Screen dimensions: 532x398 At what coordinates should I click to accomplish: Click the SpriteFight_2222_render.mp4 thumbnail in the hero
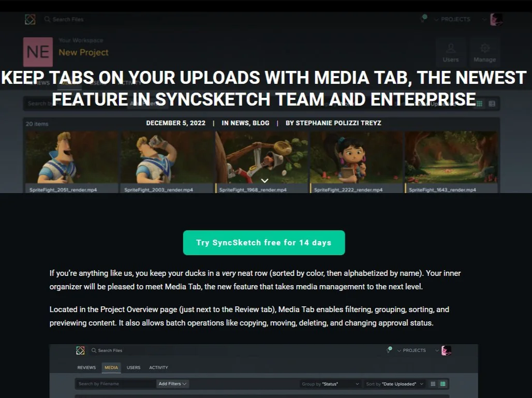[356, 157]
